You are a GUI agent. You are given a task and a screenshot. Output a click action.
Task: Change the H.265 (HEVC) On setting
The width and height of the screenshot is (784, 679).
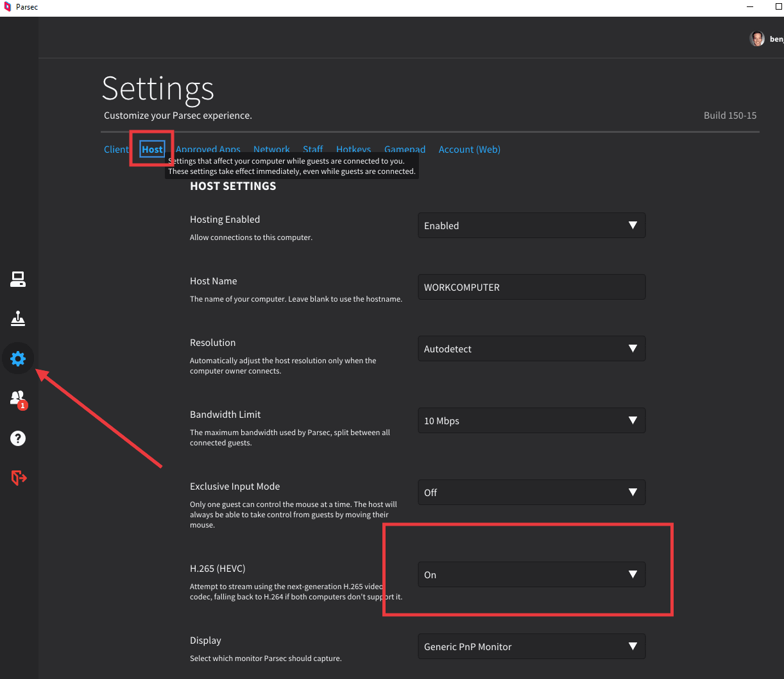531,575
